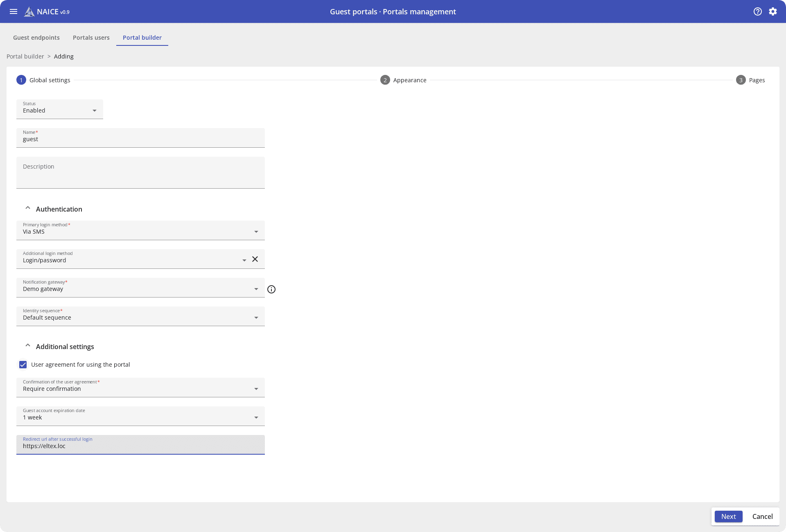This screenshot has height=532, width=786.
Task: Open Guest account expiration date dropdown
Action: [x=140, y=417]
